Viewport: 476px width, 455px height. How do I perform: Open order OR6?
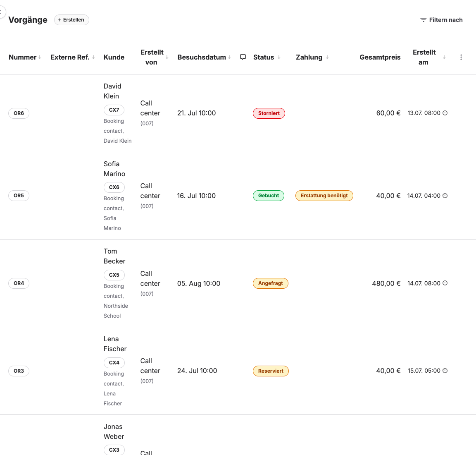19,113
